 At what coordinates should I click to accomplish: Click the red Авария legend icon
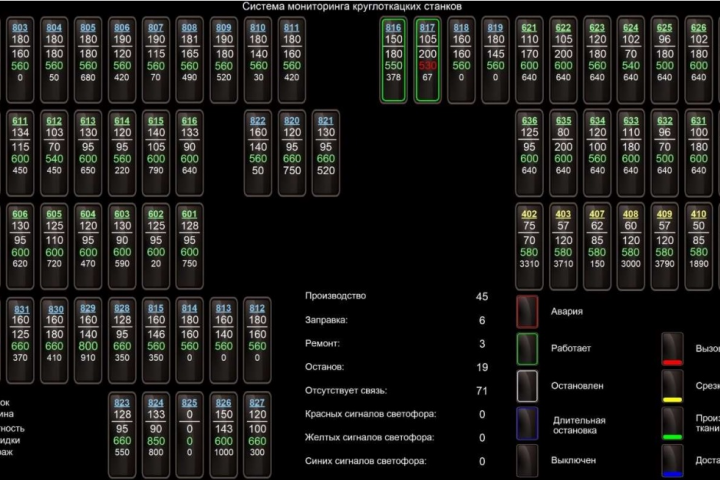527,311
